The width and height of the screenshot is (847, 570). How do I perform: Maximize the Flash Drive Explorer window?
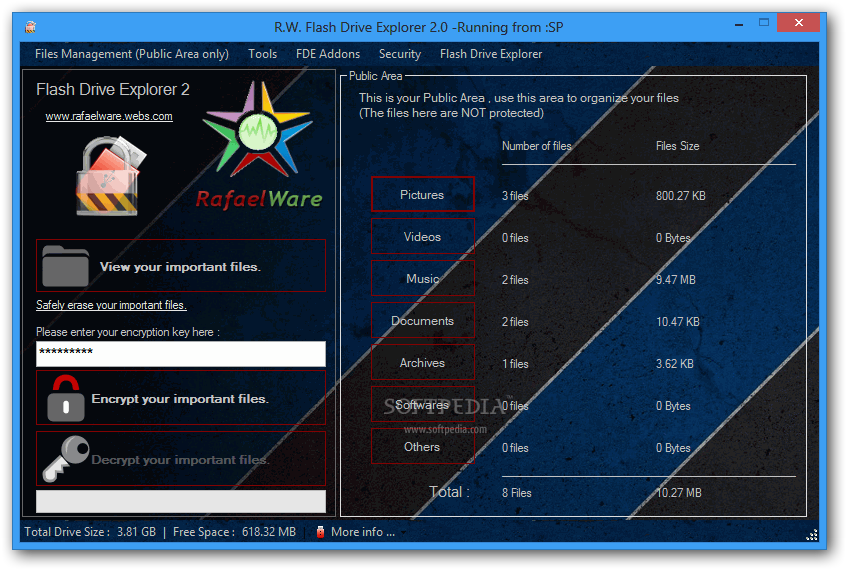coord(764,23)
